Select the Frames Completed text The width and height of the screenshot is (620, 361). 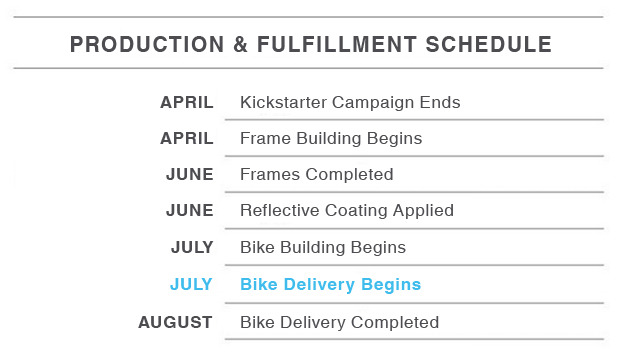(317, 174)
